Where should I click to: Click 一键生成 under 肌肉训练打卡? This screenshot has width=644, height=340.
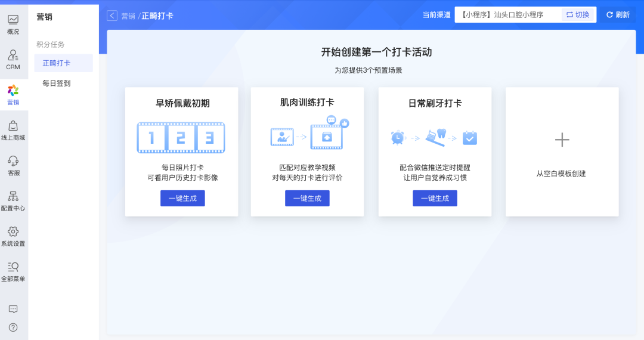[x=307, y=198]
